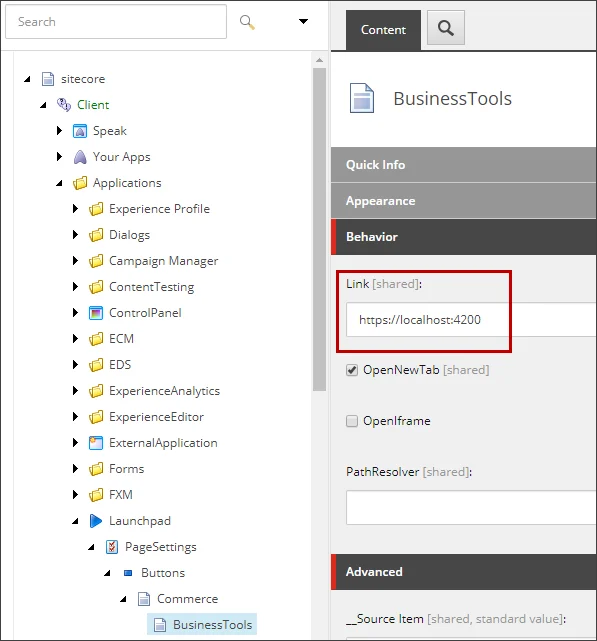This screenshot has width=597, height=641.
Task: Uncheck the OpenNewTab checkbox
Action: click(352, 370)
